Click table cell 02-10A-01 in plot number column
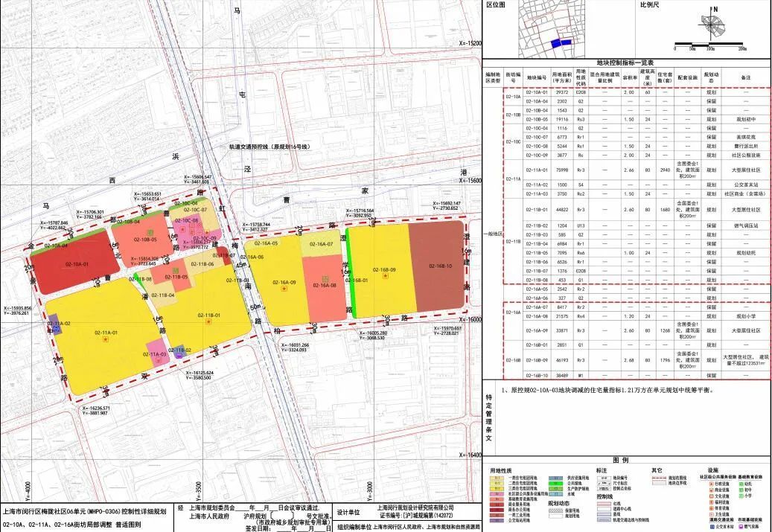Viewport: 772px width, 532px height. 537,92
